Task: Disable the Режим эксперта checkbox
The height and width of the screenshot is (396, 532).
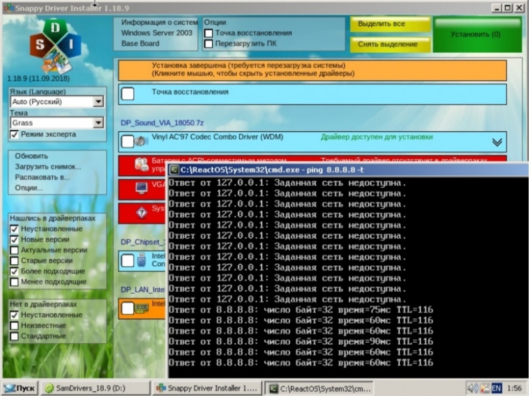Action: [x=15, y=135]
